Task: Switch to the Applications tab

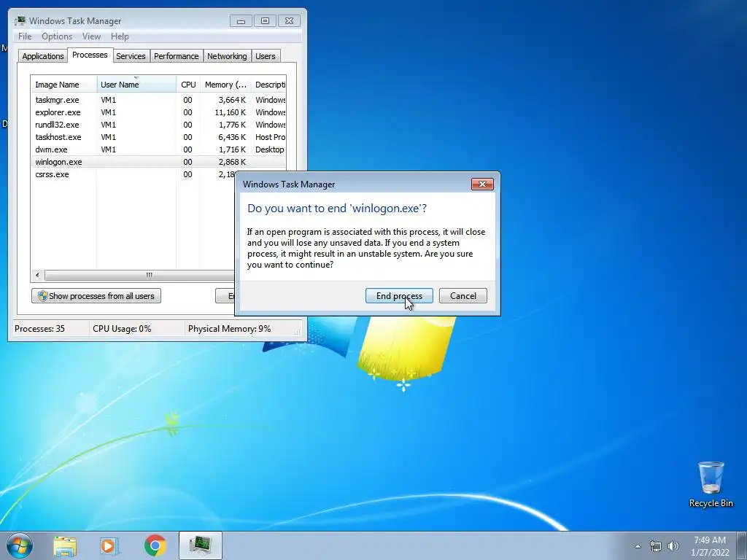Action: click(43, 56)
